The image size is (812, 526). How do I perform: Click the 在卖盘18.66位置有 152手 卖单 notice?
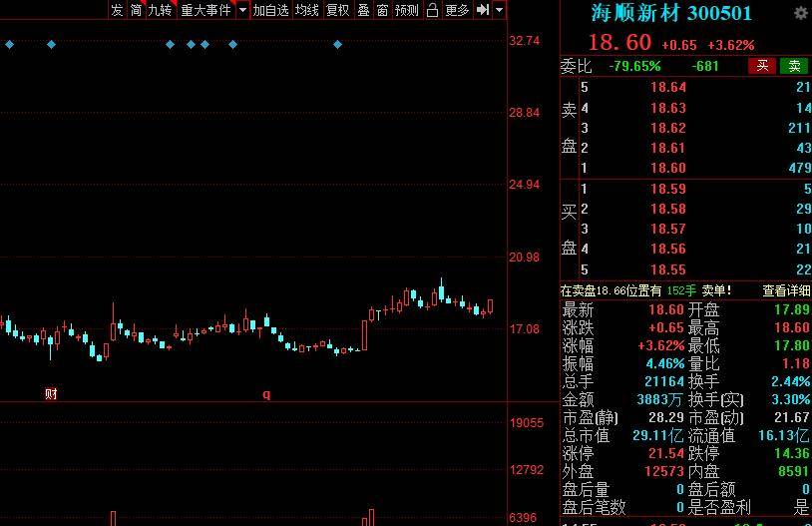[645, 290]
